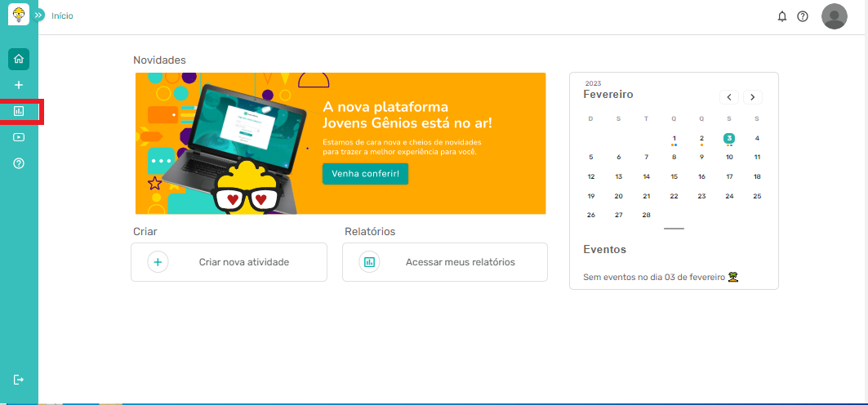Open the video play icon in the sidebar
868x405 pixels.
[x=19, y=137]
